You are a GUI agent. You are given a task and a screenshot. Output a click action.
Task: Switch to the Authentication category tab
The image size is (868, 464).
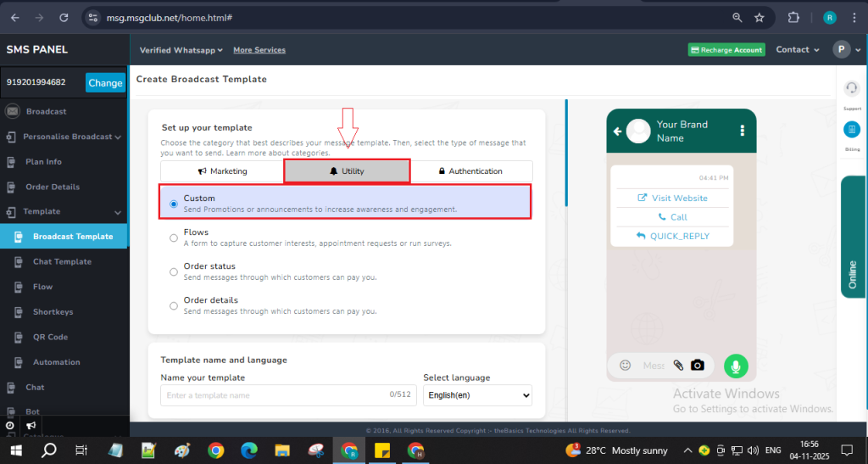(470, 171)
